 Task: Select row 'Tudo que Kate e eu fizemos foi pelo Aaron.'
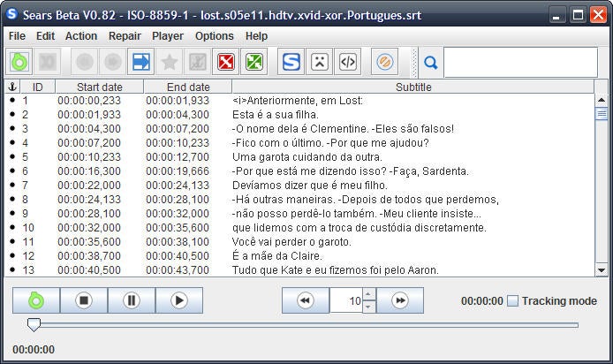[336, 269]
